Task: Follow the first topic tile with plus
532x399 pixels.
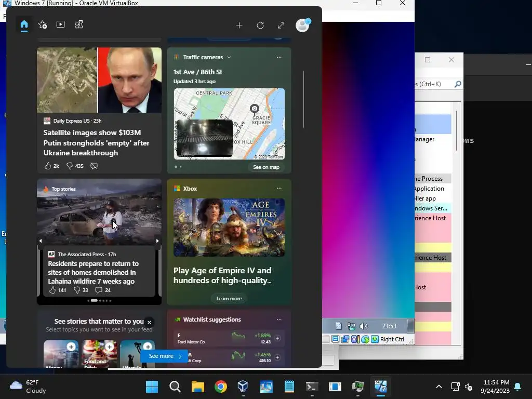Action: (71, 347)
